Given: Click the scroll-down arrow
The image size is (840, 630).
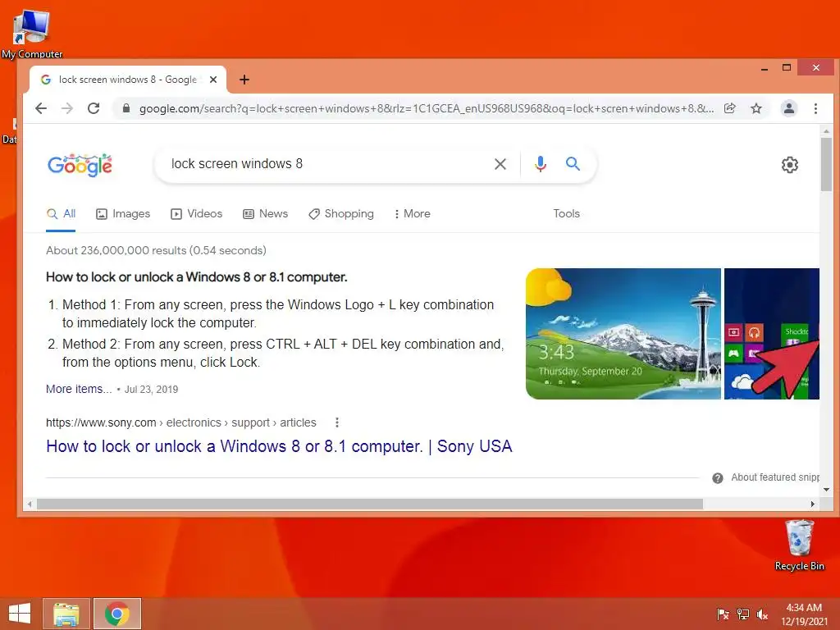Looking at the screenshot, I should [826, 490].
